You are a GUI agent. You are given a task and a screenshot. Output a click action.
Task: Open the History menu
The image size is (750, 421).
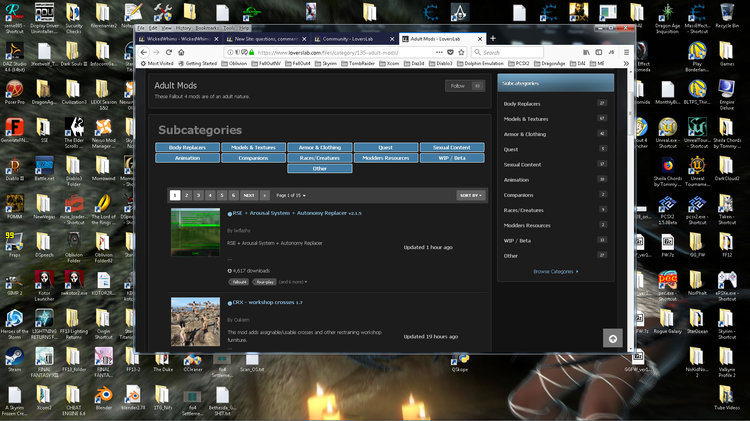pos(183,28)
